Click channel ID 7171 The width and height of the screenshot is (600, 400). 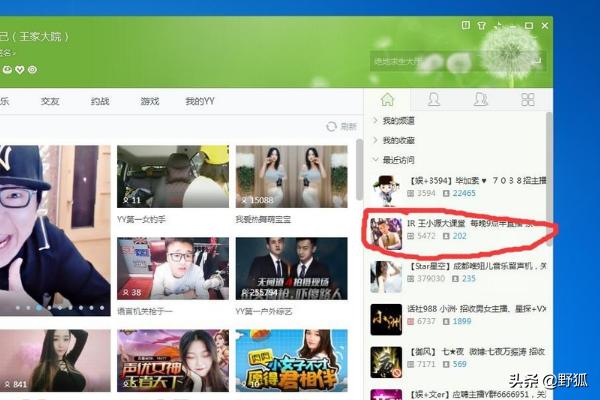point(426,364)
